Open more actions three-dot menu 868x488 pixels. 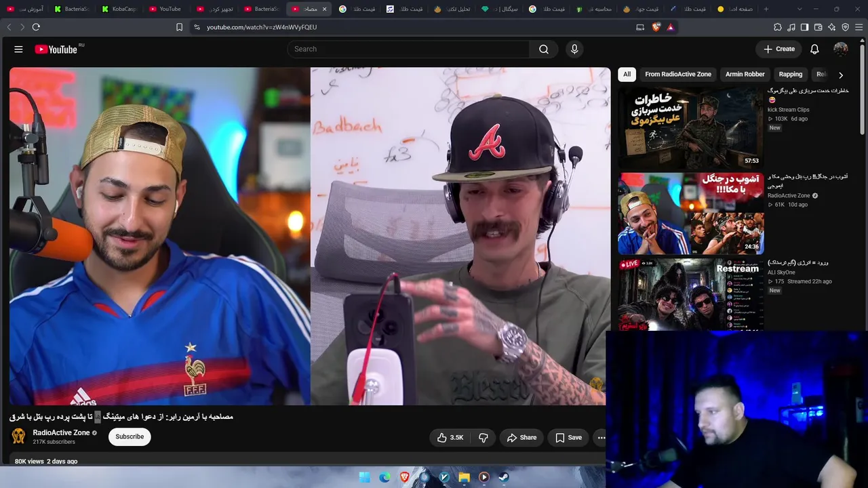pos(601,438)
